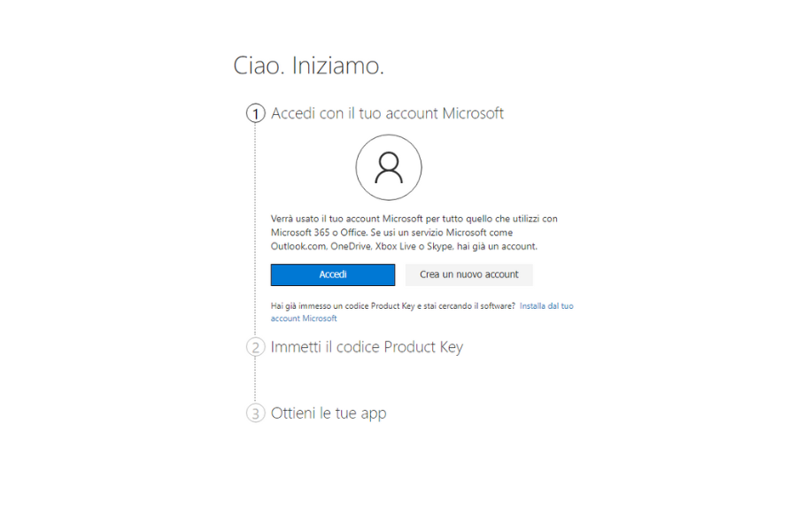Click the word Outlook.com in the description
Image resolution: width=797 pixels, height=532 pixels.
(x=300, y=246)
